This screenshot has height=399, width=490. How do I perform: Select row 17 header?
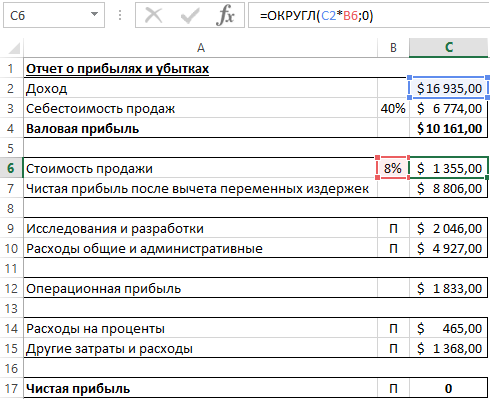coord(11,388)
